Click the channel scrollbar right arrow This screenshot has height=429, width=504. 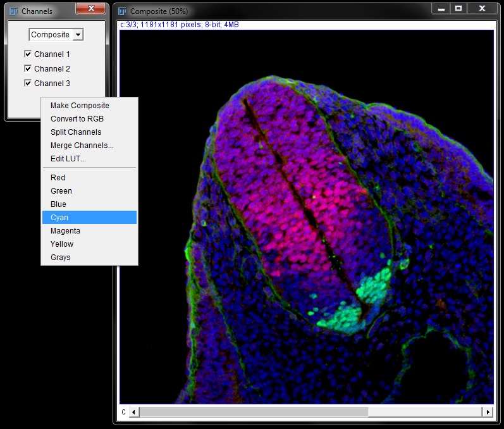pyautogui.click(x=487, y=412)
